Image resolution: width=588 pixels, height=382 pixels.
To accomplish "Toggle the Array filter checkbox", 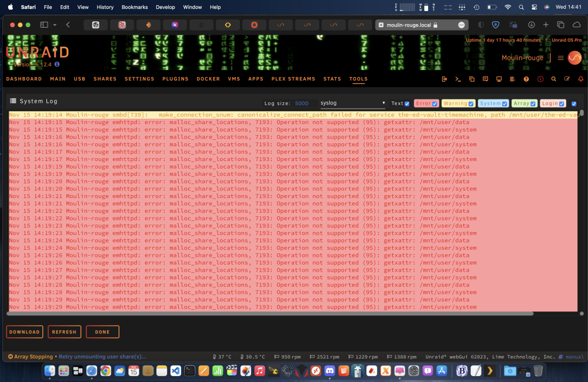I will click(x=533, y=104).
